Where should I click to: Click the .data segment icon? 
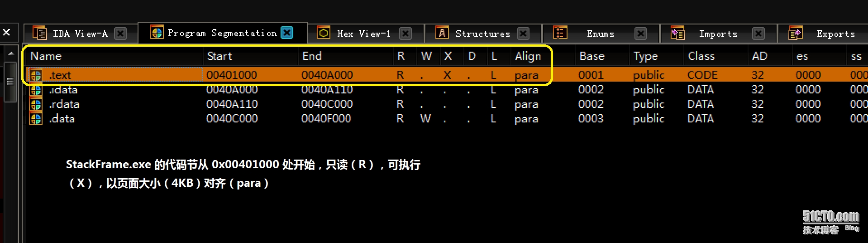click(x=36, y=119)
